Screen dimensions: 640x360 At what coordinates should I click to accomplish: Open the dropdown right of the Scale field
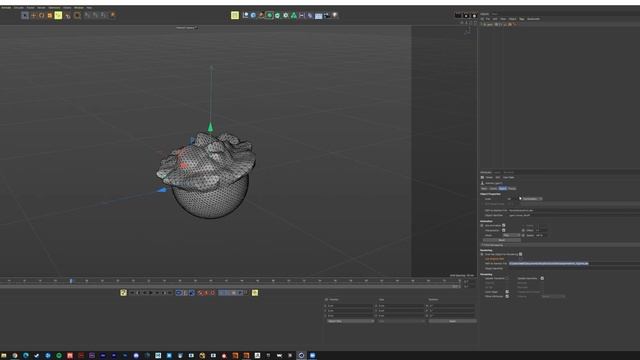point(532,199)
